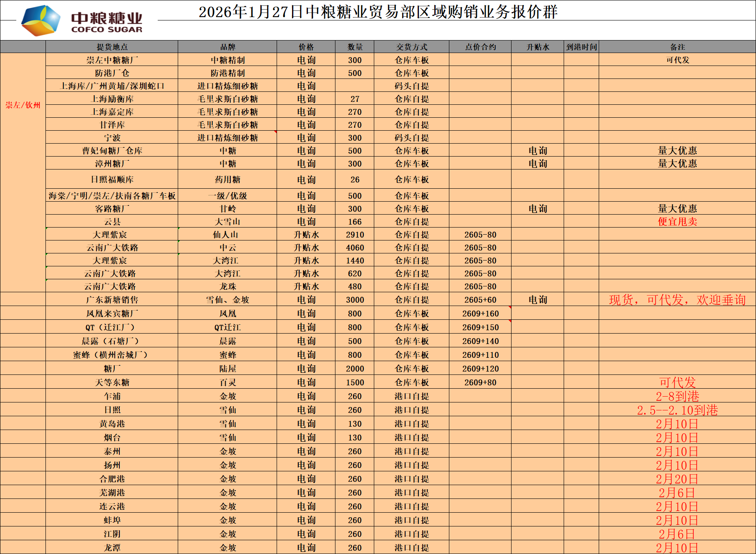The image size is (756, 554).
Task: Click the 到港时间 header cell
Action: [581, 47]
